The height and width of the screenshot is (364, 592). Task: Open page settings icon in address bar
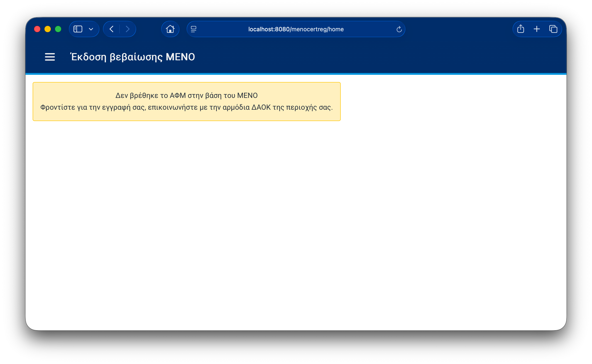(x=193, y=29)
